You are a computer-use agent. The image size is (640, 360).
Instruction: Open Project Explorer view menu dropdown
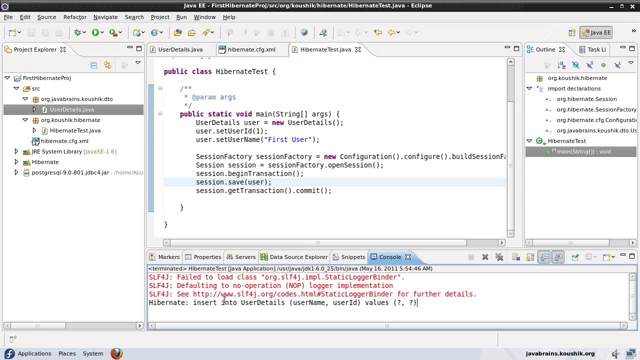point(138,63)
